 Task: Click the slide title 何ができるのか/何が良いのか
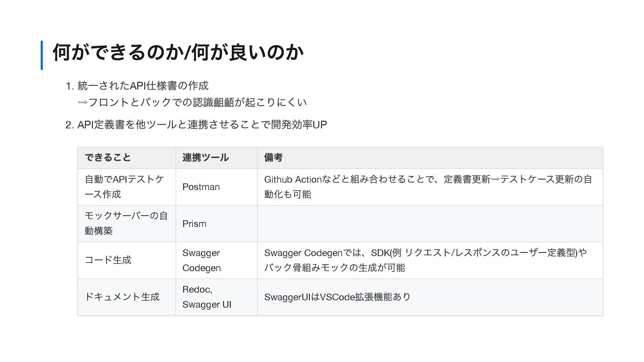(178, 52)
